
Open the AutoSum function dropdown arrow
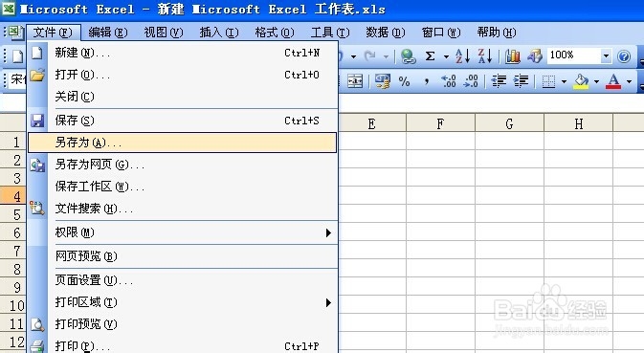coord(446,56)
